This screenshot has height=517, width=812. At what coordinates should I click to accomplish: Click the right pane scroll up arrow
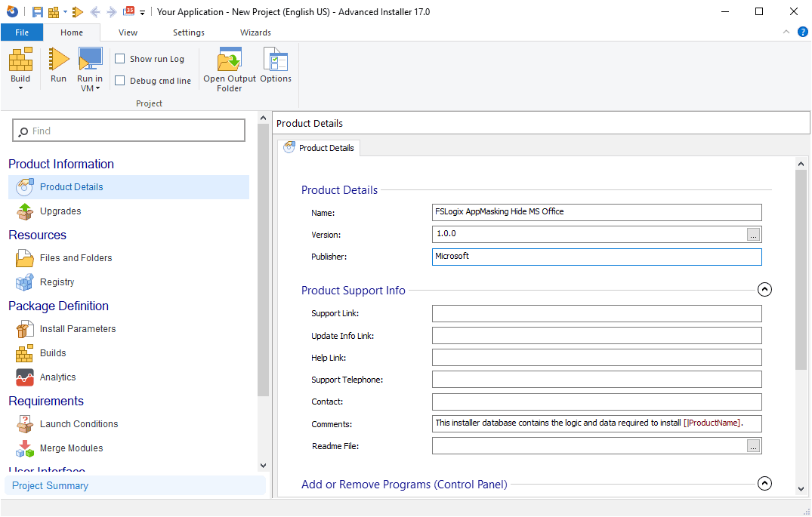[801, 164]
